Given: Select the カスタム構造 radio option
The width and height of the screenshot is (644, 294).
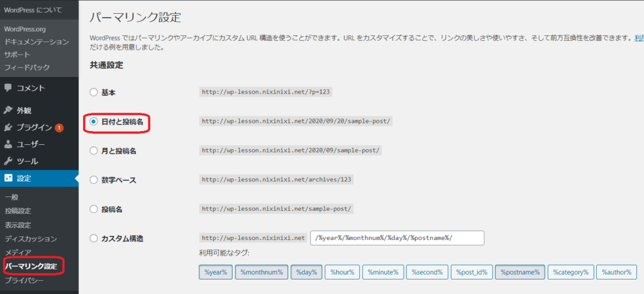Looking at the screenshot, I should 94,239.
